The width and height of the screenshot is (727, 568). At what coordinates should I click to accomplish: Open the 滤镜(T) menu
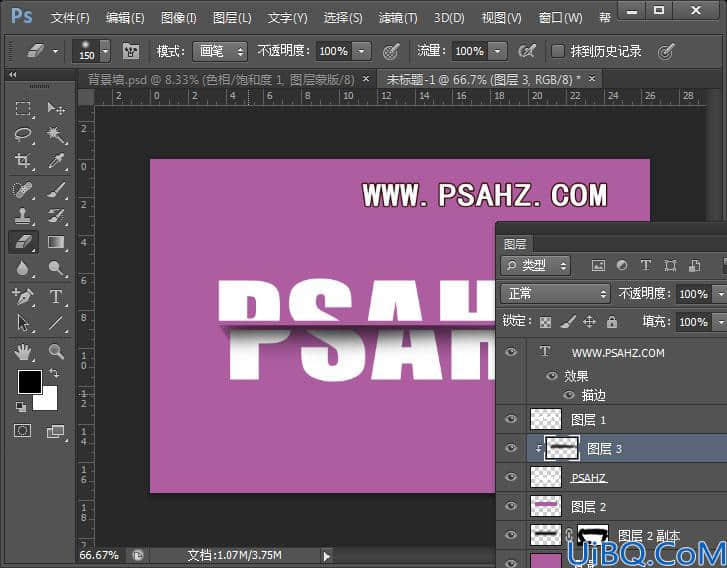click(398, 18)
